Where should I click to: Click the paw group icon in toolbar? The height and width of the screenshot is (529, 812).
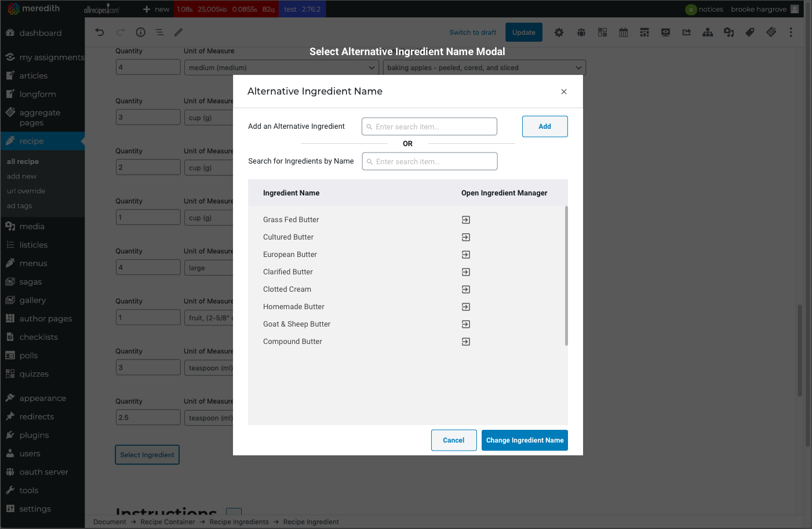[x=581, y=32]
